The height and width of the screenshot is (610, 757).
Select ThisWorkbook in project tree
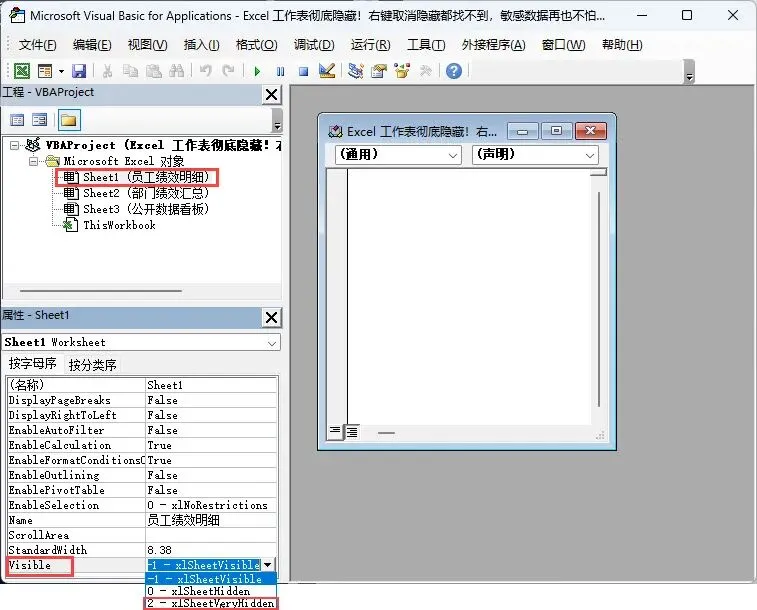pyautogui.click(x=119, y=225)
